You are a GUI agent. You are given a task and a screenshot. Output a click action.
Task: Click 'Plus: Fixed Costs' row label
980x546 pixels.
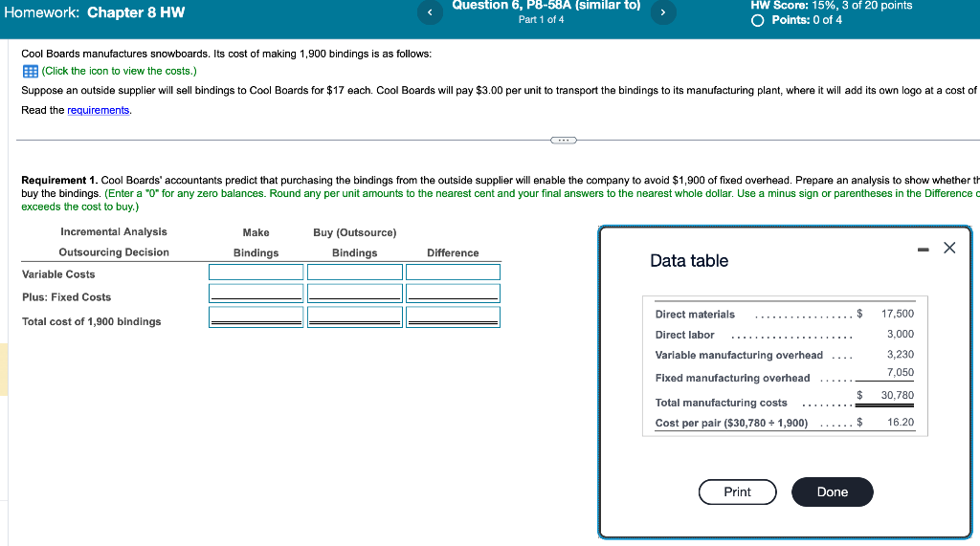click(66, 297)
